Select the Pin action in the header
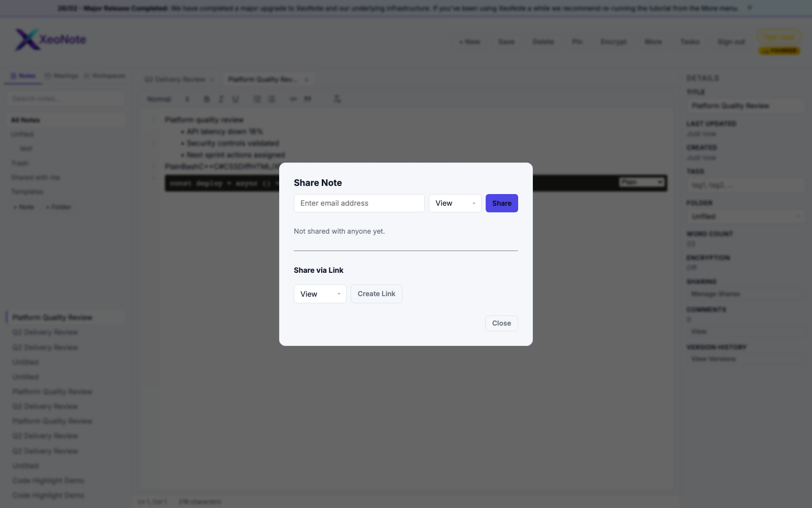Viewport: 812px width, 508px height. (577, 42)
